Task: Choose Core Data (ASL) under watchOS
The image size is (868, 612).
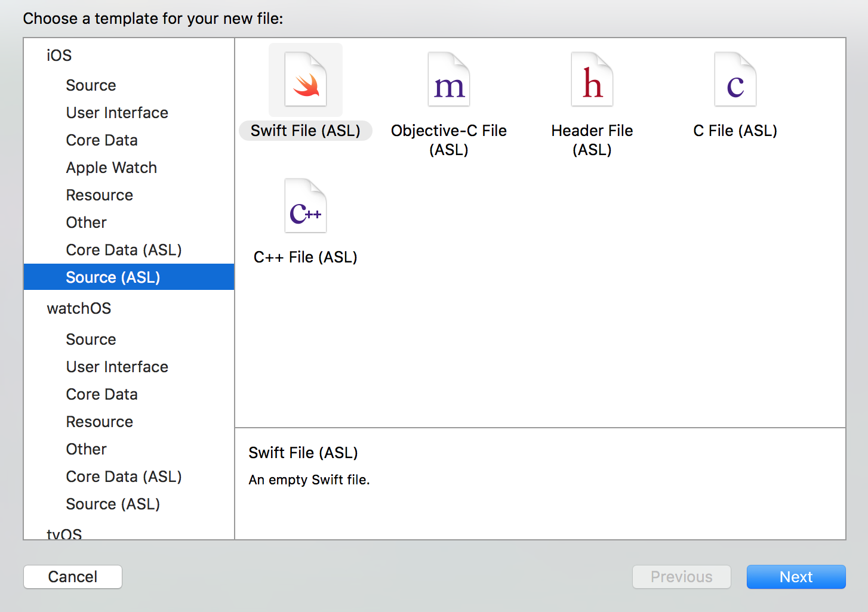Action: coord(129,477)
